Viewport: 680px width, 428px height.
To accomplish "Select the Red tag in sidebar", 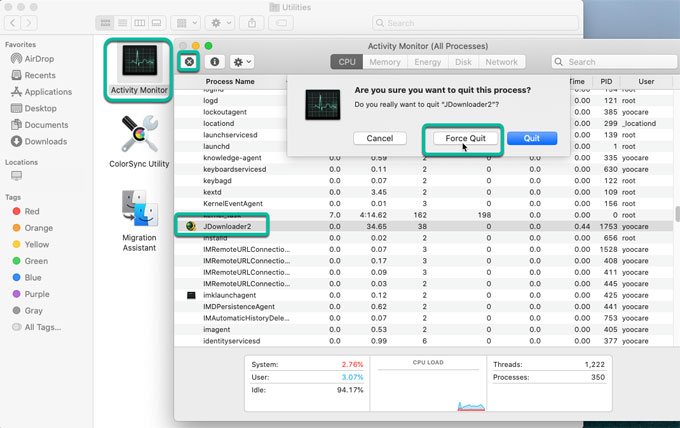I will [x=32, y=212].
